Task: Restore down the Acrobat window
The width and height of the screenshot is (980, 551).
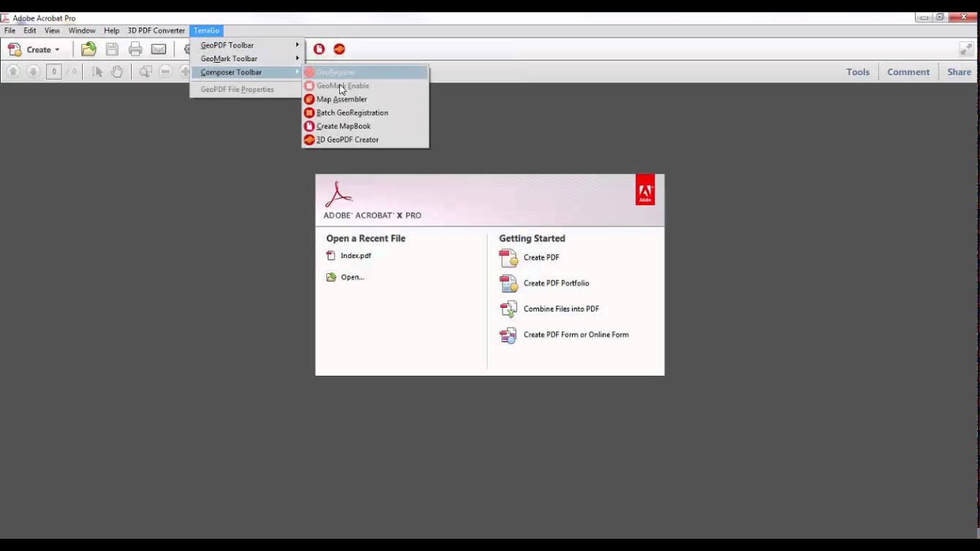Action: (x=940, y=17)
